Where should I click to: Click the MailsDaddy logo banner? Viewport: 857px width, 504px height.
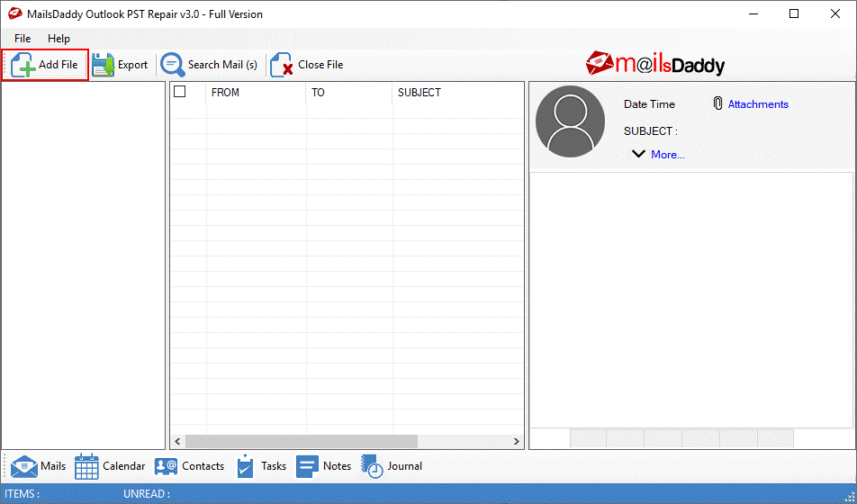pos(654,64)
